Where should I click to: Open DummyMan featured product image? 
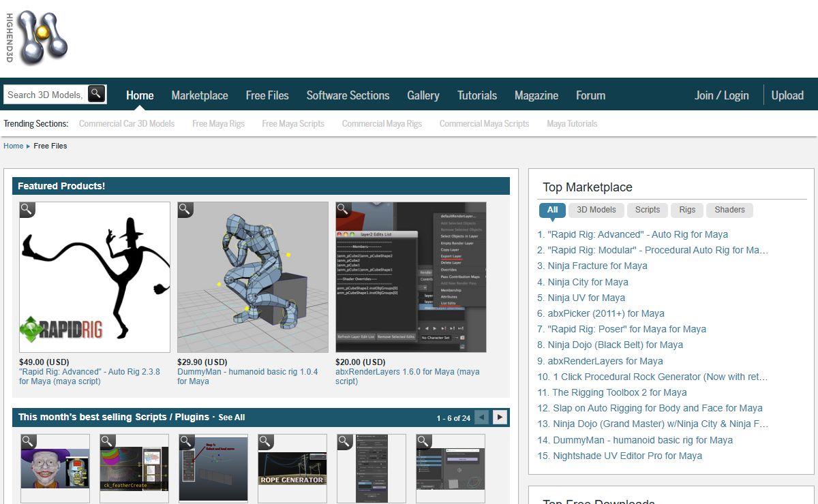[253, 277]
